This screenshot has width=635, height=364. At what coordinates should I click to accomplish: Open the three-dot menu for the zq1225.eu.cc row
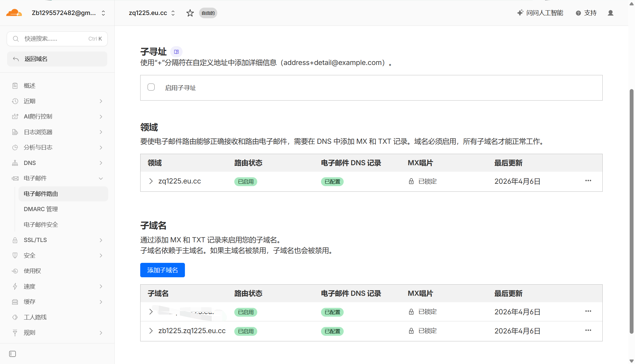coord(588,181)
